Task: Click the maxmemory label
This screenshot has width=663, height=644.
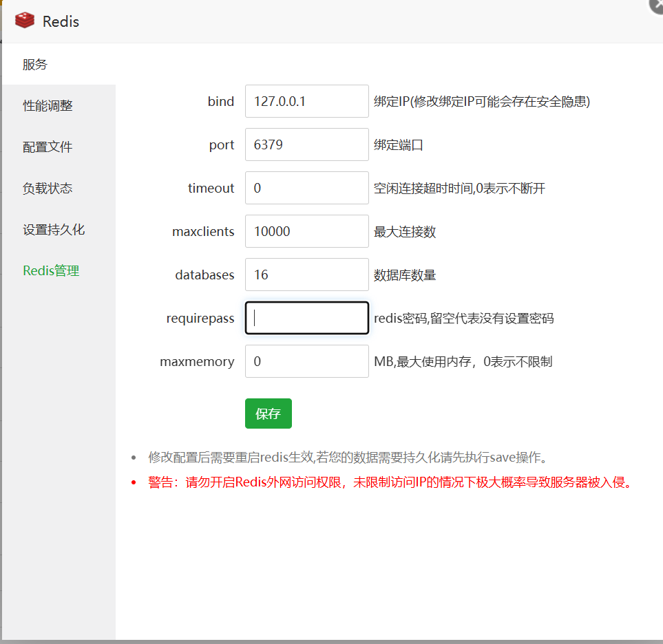Action: click(197, 362)
